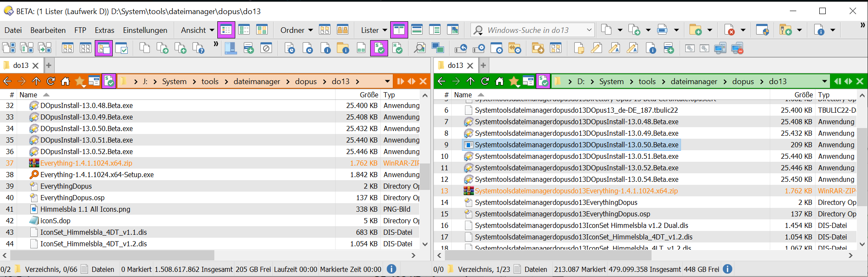The height and width of the screenshot is (277, 868).
Task: Expand the delete button dropdown arrow
Action: 743,30
